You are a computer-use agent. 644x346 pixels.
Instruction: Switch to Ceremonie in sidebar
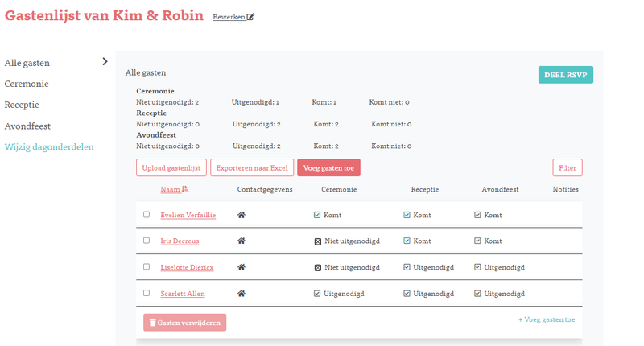pos(27,84)
